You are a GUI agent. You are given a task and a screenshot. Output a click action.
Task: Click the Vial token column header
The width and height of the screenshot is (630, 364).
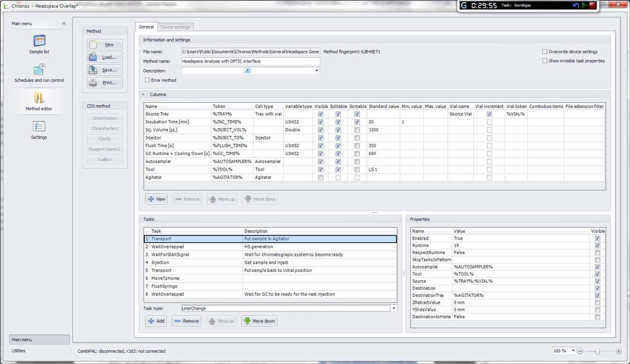coord(516,107)
